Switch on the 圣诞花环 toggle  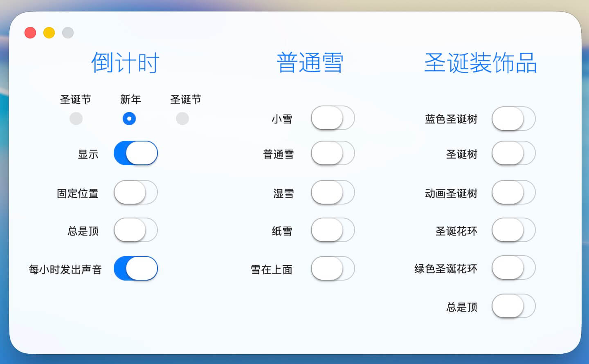tap(513, 230)
